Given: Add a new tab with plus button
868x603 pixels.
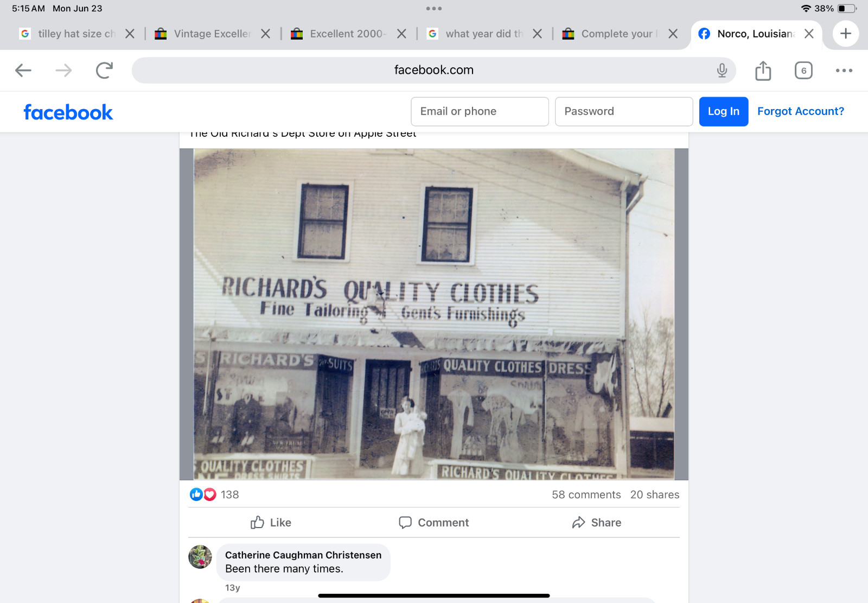Looking at the screenshot, I should click(845, 34).
